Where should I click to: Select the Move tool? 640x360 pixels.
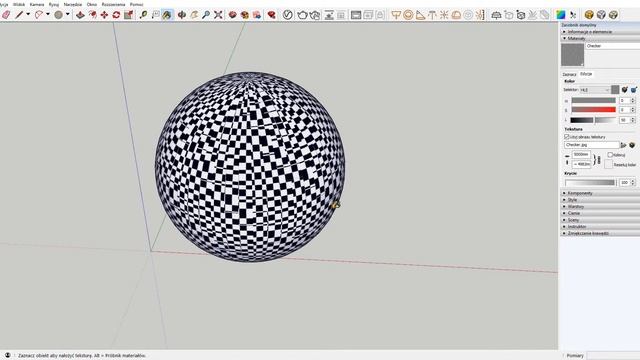point(104,15)
